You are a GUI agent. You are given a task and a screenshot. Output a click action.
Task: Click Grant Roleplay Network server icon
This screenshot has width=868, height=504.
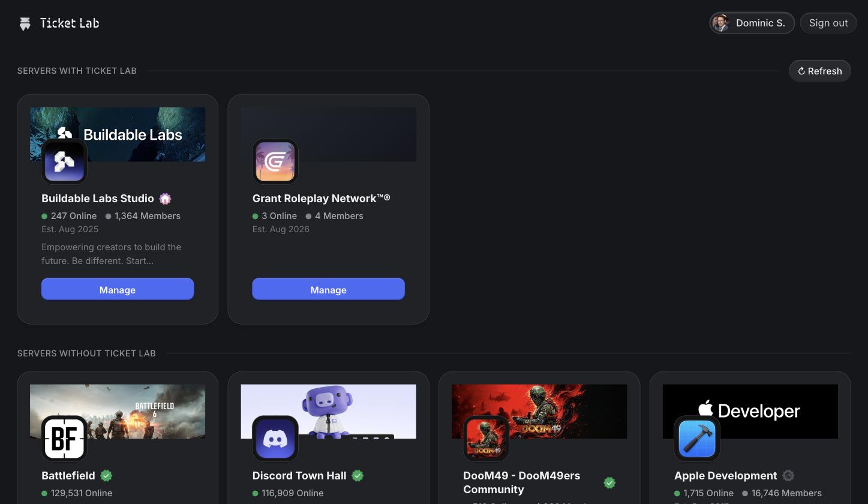click(275, 161)
